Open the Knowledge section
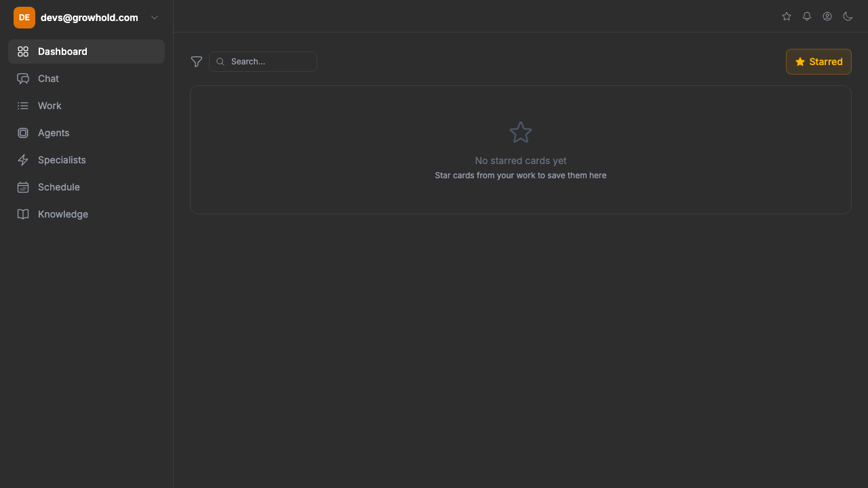868x488 pixels. (x=63, y=214)
